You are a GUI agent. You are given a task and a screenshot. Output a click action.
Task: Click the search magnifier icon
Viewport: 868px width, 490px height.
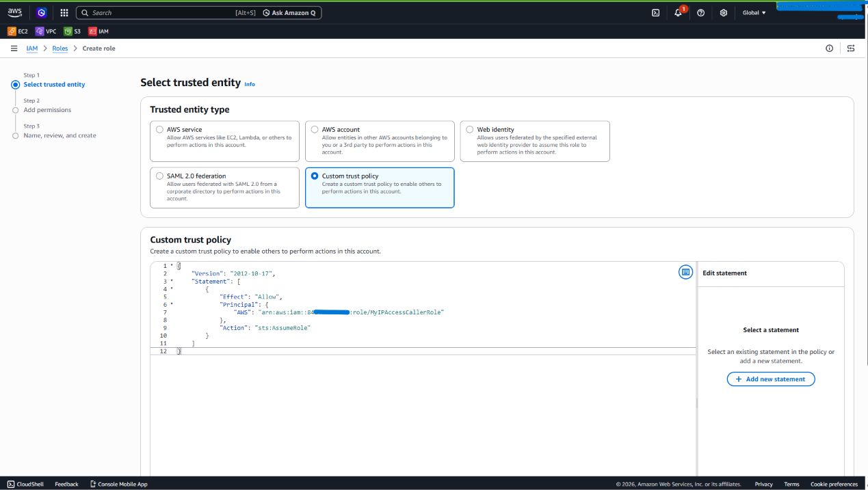(x=86, y=13)
